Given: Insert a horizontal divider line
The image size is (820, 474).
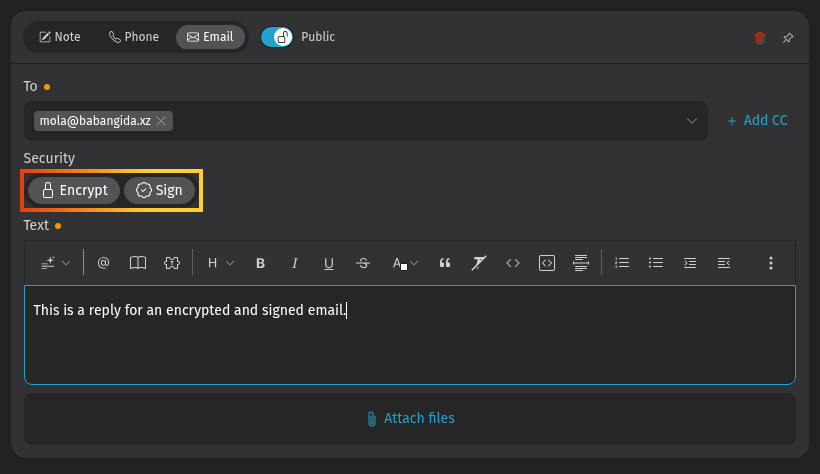Looking at the screenshot, I should click(581, 263).
